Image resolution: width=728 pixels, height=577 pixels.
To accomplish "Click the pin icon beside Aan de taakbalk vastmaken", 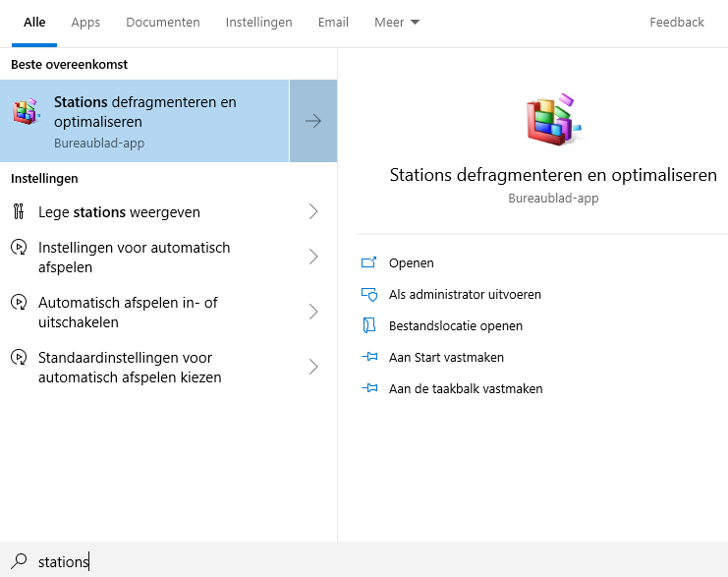I will pyautogui.click(x=369, y=388).
